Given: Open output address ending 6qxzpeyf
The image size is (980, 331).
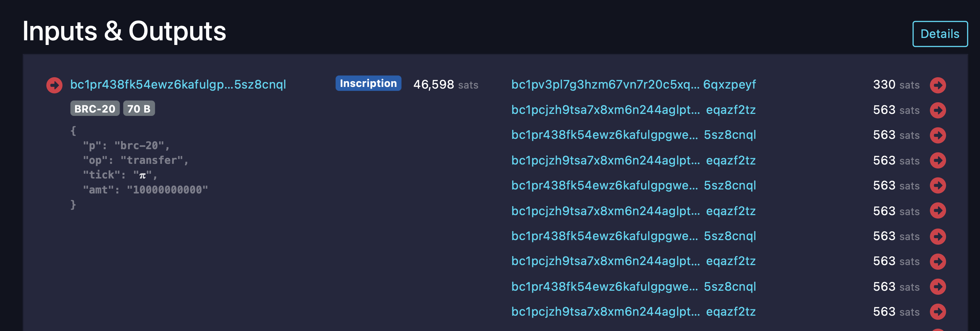Looking at the screenshot, I should point(633,85).
